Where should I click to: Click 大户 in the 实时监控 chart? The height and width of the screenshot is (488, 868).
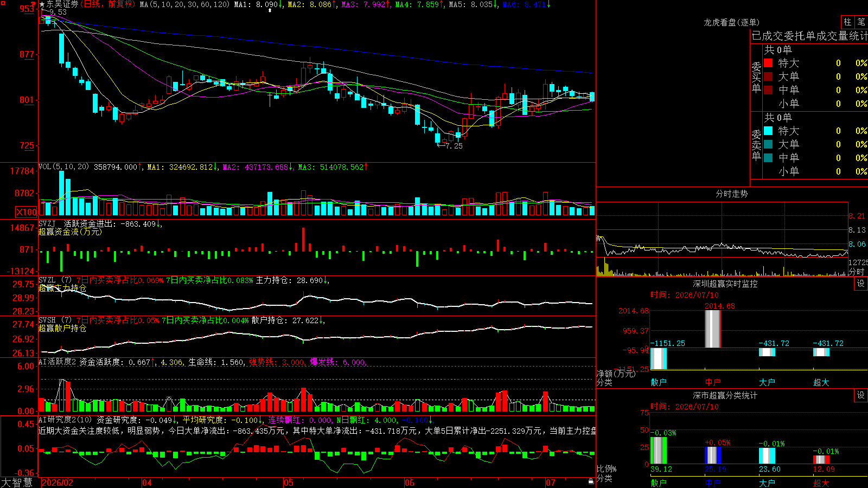[x=767, y=382]
